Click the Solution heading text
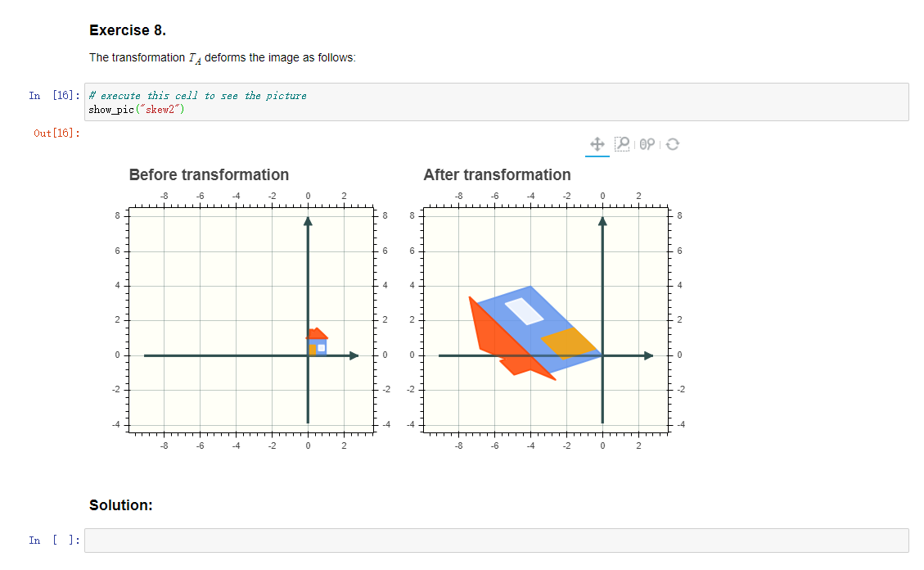The height and width of the screenshot is (570, 924). [x=120, y=505]
